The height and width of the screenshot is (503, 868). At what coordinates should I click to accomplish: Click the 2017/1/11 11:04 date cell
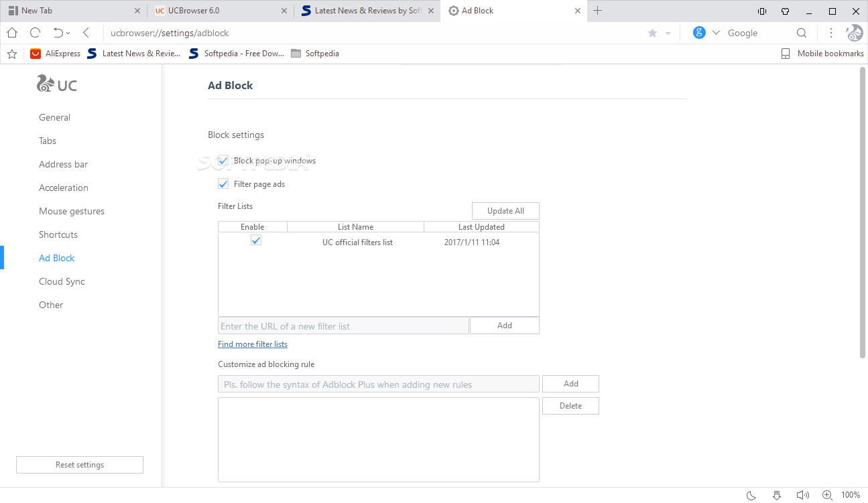(x=472, y=242)
